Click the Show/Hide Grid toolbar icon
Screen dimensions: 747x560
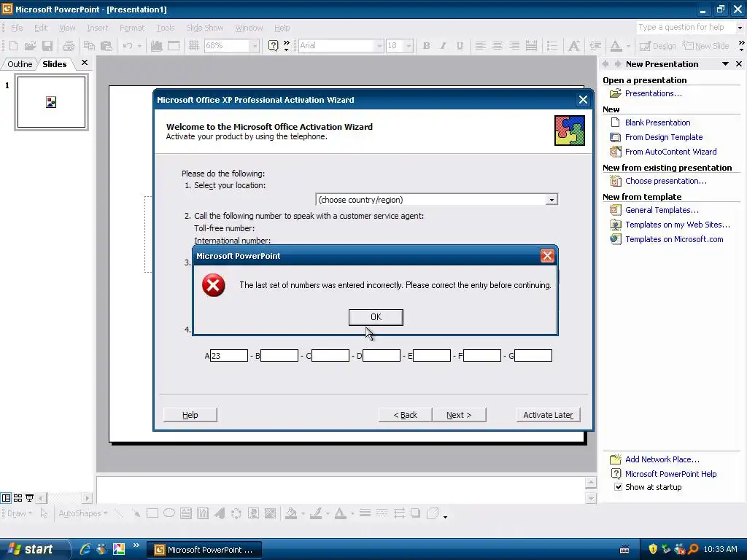pyautogui.click(x=193, y=46)
